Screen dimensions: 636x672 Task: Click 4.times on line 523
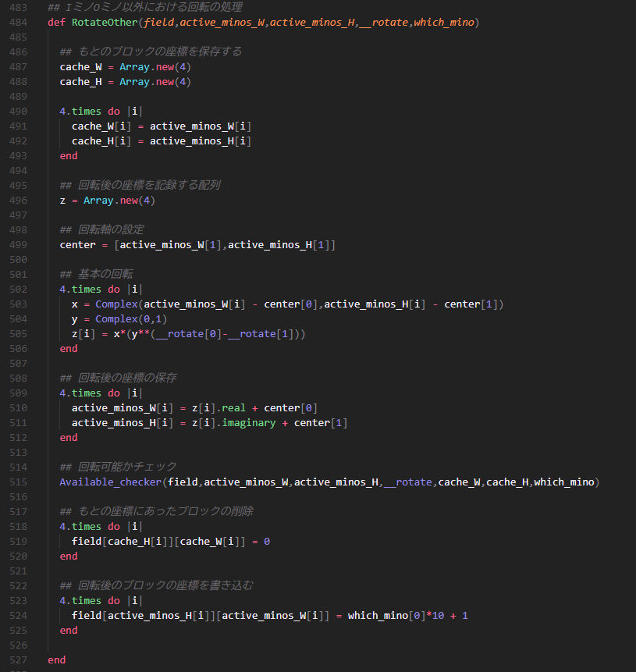(80, 601)
